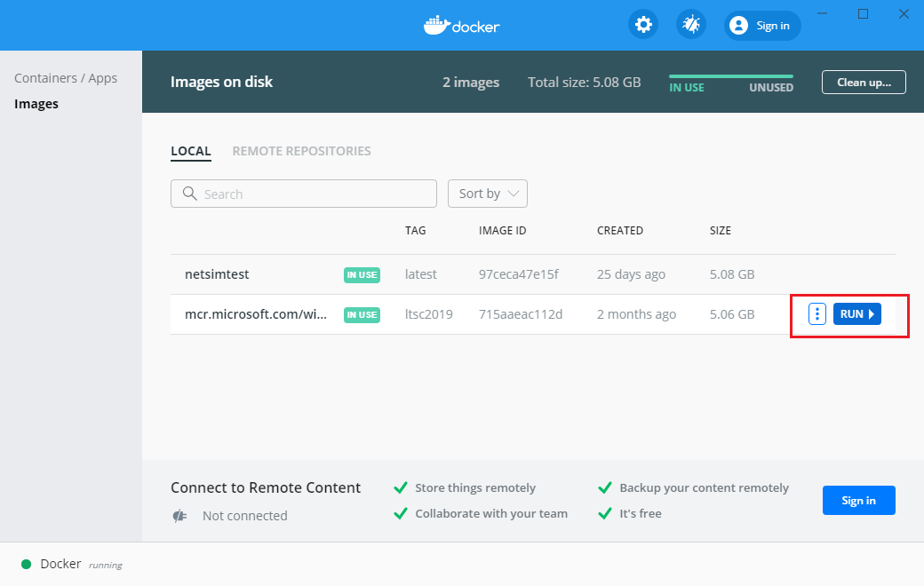Viewport: 924px width, 586px height.
Task: Select the mcr.microsoft.com/wi... image name
Action: click(256, 314)
